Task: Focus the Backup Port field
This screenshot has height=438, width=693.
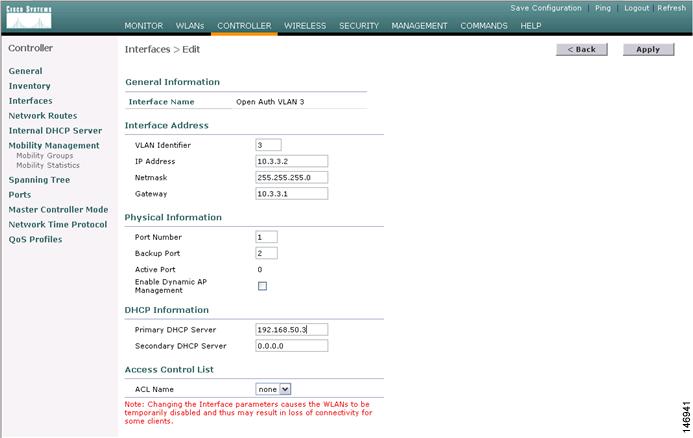Action: point(267,253)
